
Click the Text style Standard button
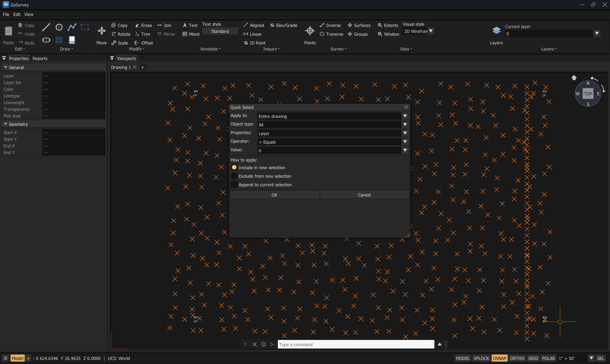click(220, 31)
